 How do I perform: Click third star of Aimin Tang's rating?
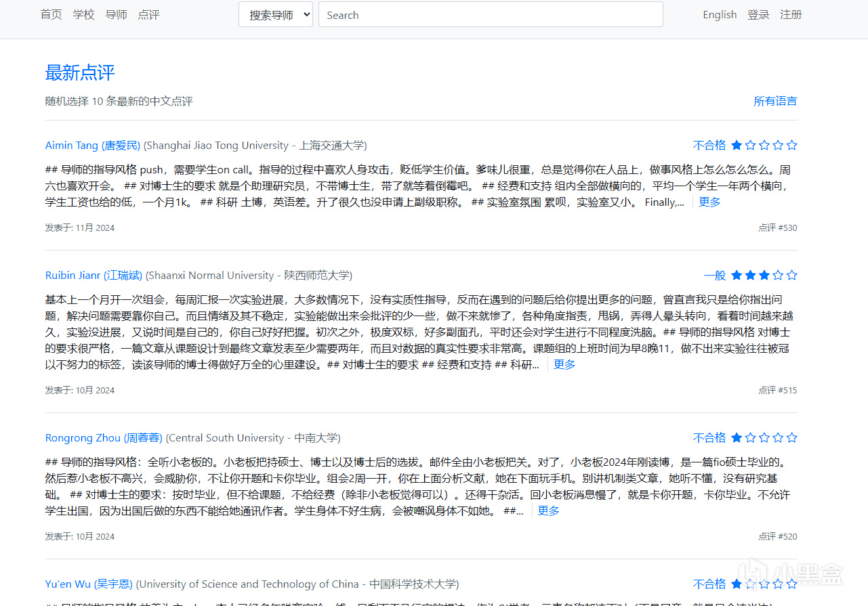[764, 145]
